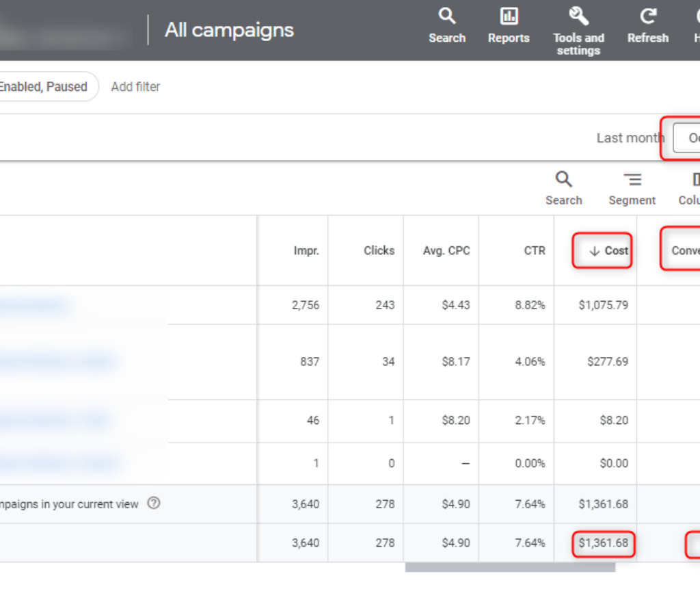Sort by Impr. column header
700x615 pixels.
point(306,251)
